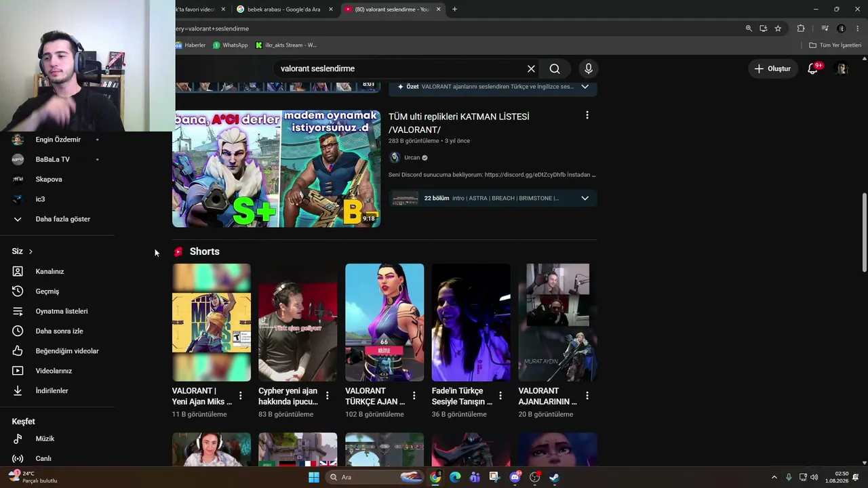
Task: Open options menu for VALORANT Yeni Ajan Miks short
Action: coord(241,396)
